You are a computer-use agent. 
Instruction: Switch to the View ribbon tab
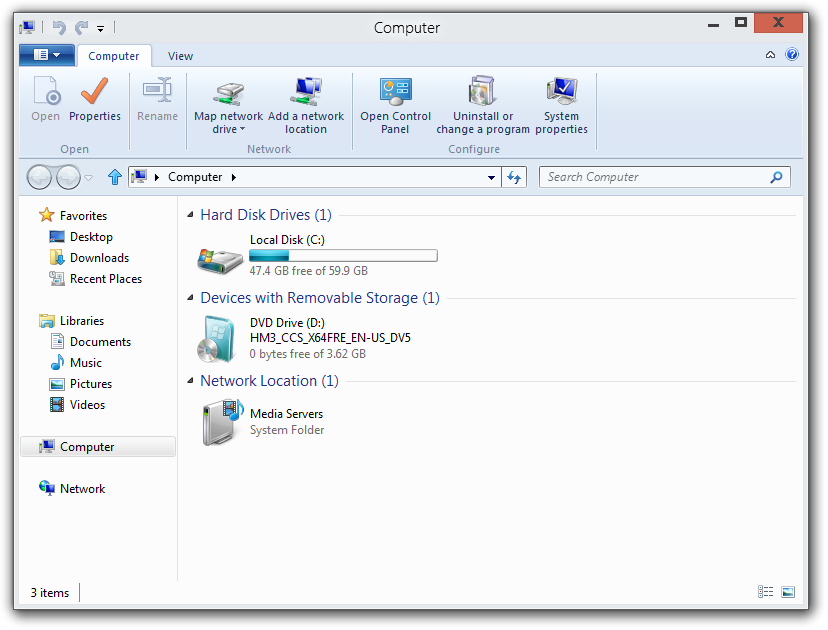click(180, 56)
